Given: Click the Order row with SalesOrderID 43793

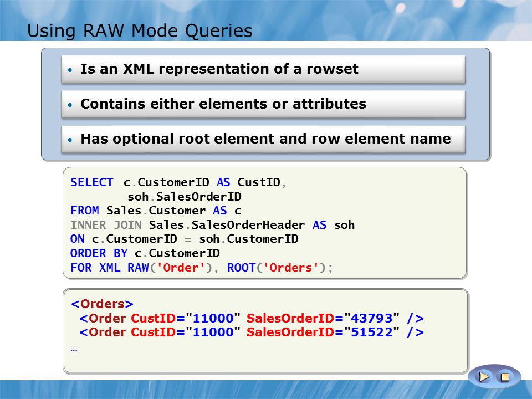Looking at the screenshot, I should (x=252, y=318).
